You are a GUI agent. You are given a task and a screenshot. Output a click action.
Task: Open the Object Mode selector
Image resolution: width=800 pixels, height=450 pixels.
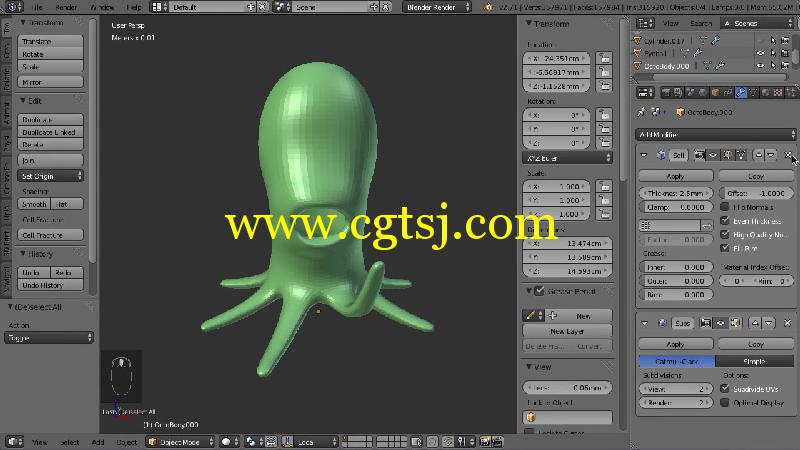[x=180, y=442]
